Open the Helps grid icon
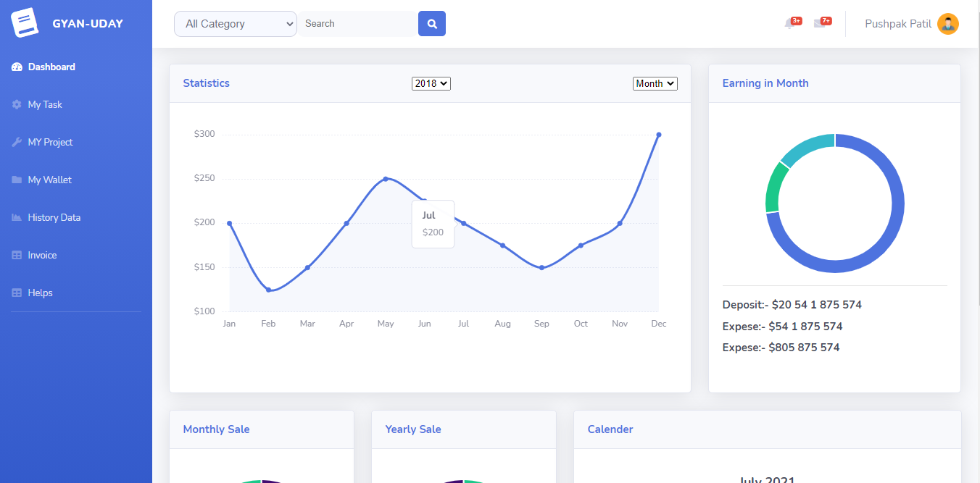980x483 pixels. click(15, 293)
